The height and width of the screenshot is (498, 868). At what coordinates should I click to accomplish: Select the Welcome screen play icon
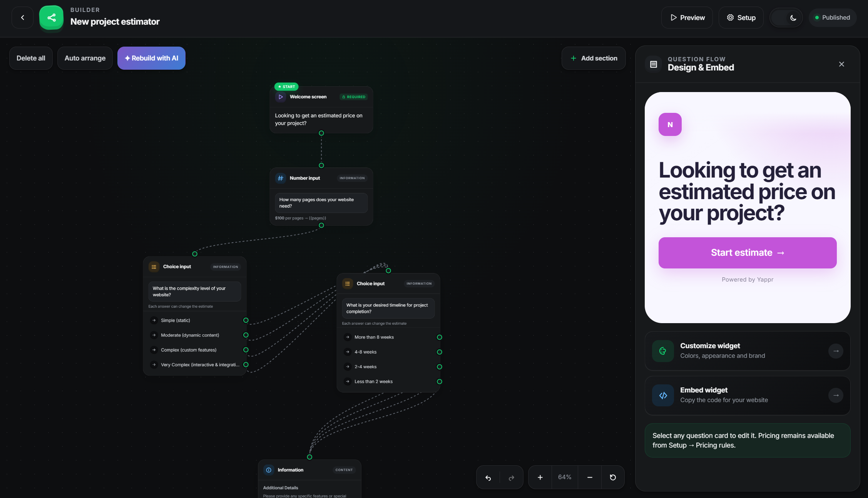coord(281,97)
